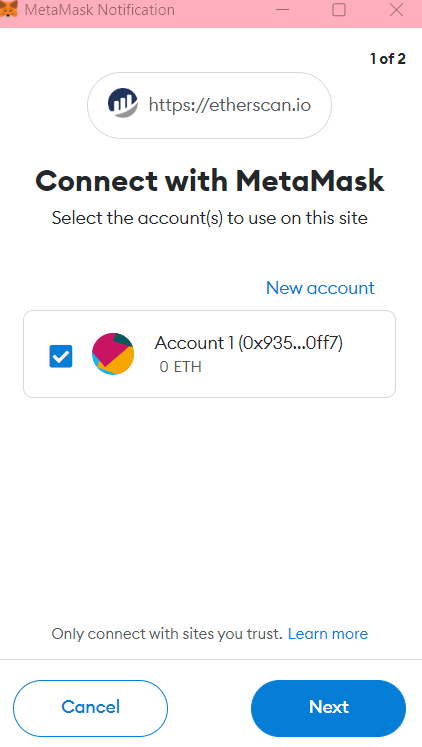This screenshot has width=422, height=747.
Task: Click the https://etherscan.io site URL text
Action: pos(230,105)
